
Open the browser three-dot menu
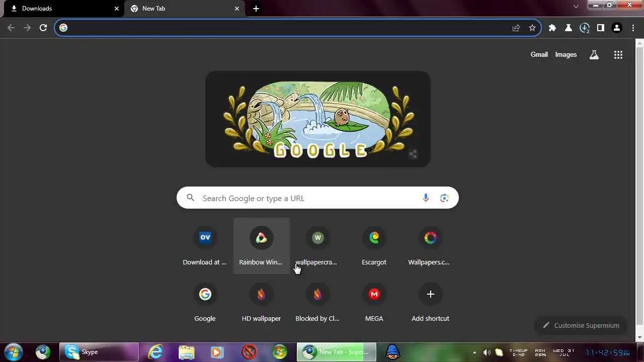coord(633,28)
